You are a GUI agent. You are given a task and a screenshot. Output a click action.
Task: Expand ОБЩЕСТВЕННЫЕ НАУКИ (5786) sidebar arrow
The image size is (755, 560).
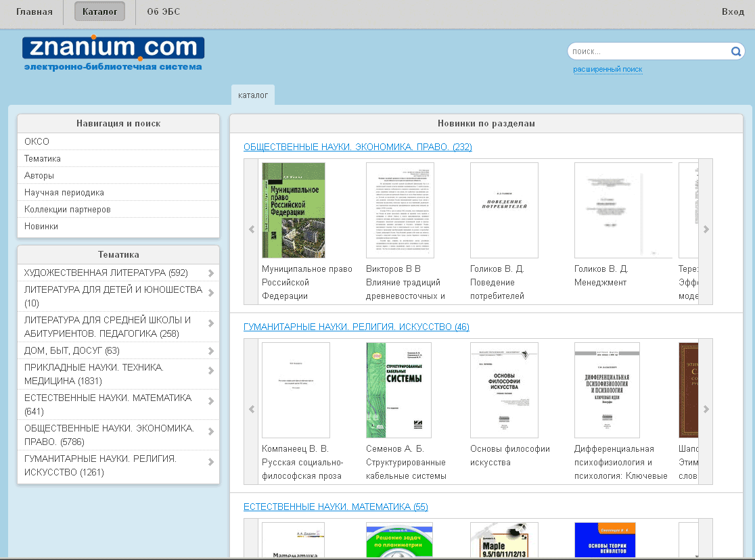point(211,432)
